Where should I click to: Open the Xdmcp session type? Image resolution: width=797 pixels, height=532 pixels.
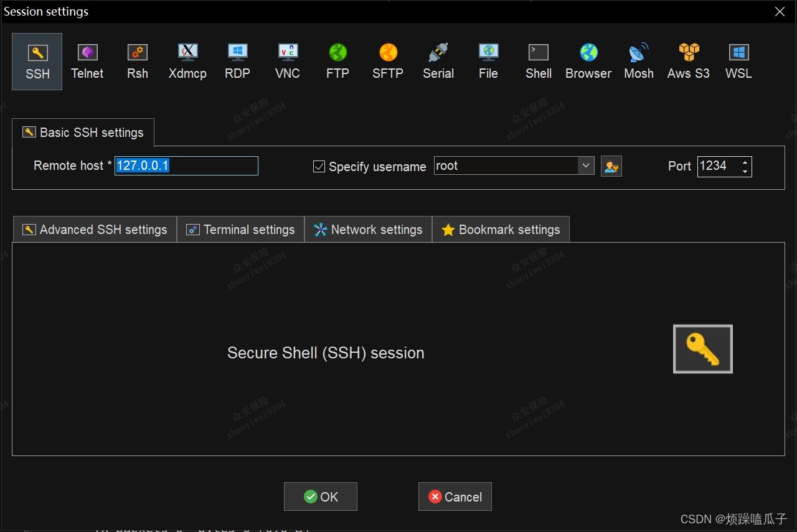coord(187,61)
